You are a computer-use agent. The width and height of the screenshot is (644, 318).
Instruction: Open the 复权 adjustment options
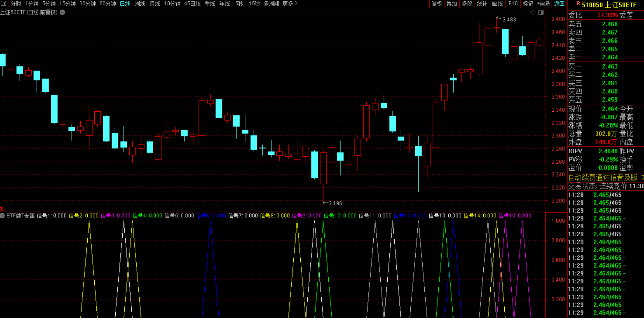437,3
